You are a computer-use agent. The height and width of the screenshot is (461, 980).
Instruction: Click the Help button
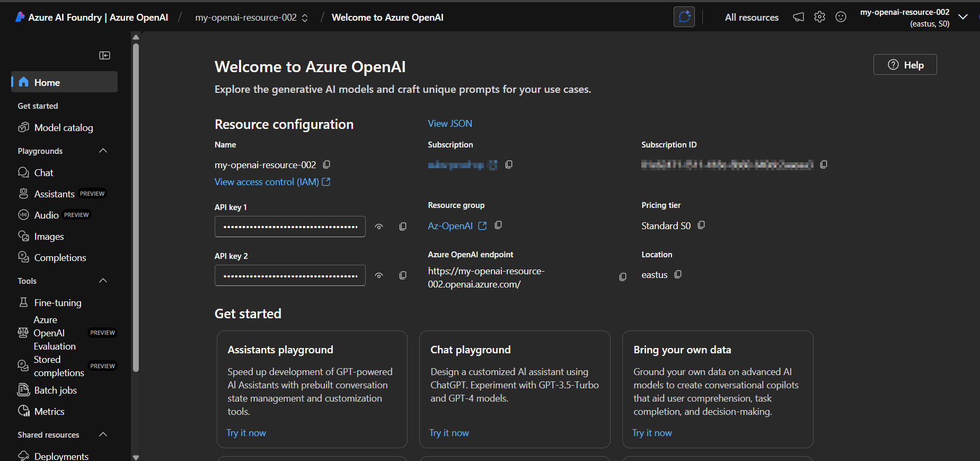(x=905, y=65)
